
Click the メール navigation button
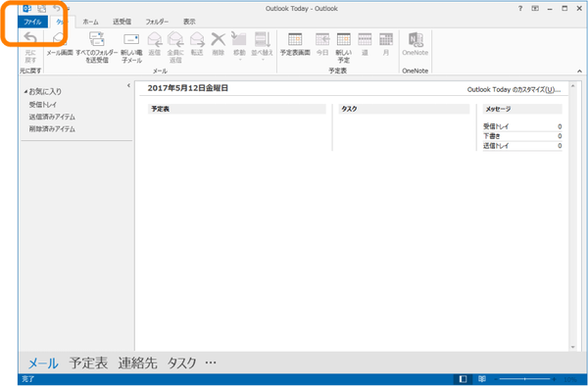click(x=43, y=362)
